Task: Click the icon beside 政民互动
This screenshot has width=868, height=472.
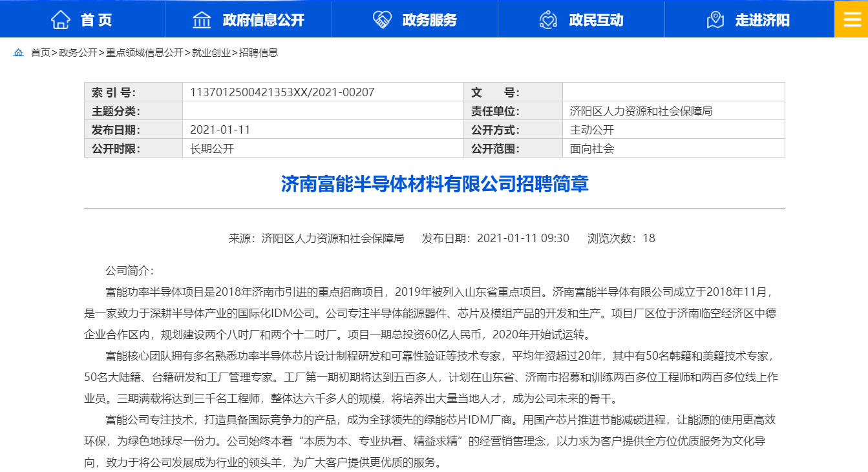Action: tap(549, 19)
